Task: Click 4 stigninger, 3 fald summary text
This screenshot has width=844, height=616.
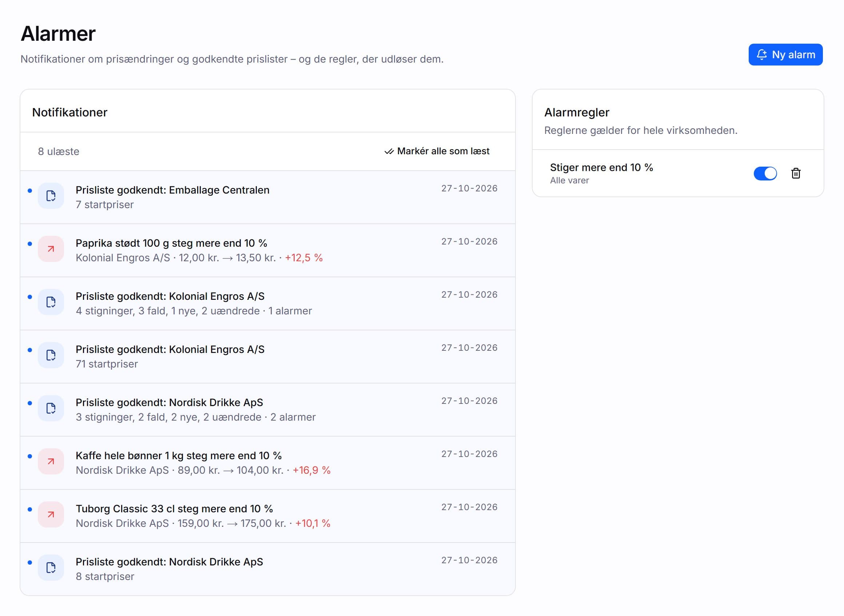Action: click(x=194, y=311)
